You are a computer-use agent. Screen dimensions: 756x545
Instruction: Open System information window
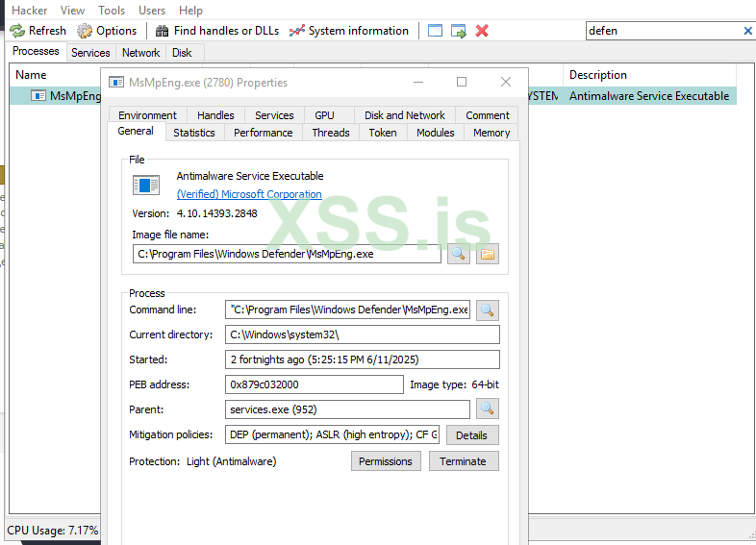pos(348,31)
